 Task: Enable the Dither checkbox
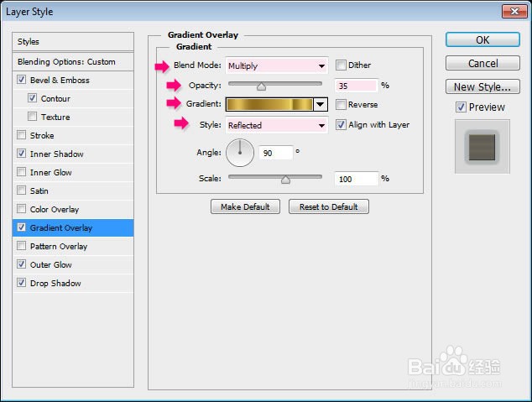(x=341, y=65)
